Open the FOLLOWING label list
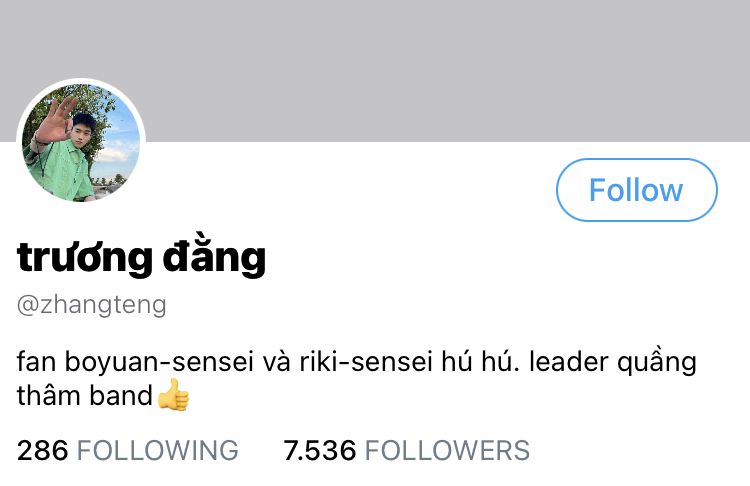This screenshot has width=750, height=486. tap(157, 451)
